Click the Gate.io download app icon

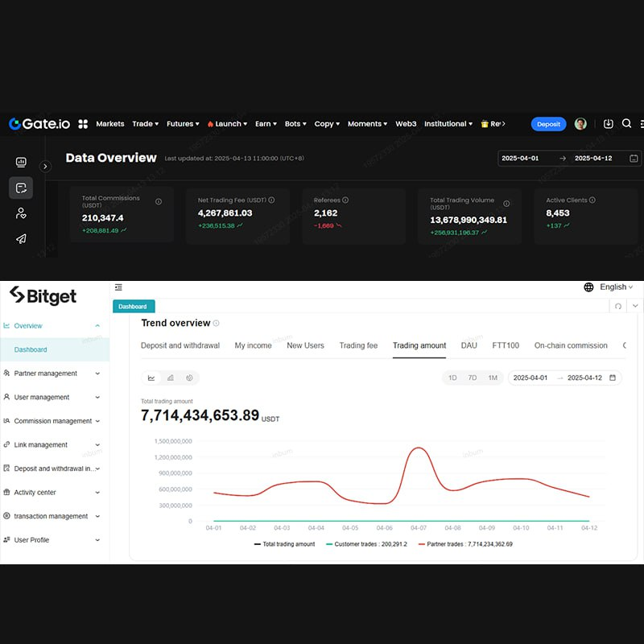[608, 124]
